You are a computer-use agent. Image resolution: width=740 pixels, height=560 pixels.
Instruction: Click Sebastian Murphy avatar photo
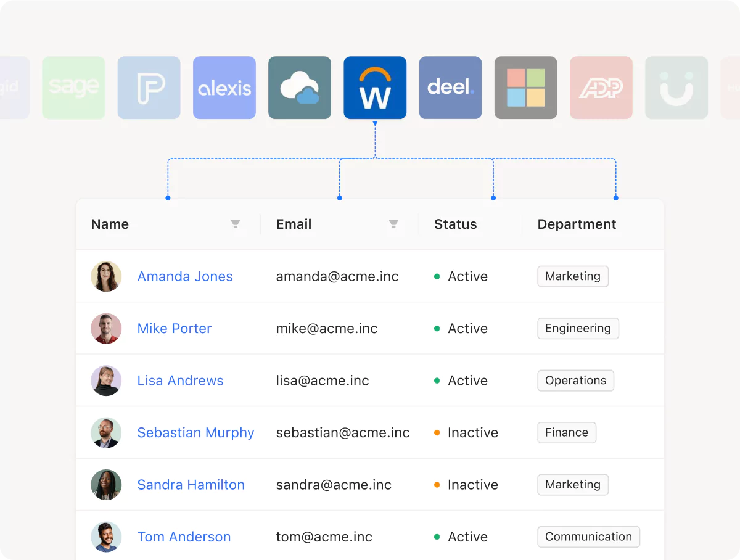click(106, 432)
